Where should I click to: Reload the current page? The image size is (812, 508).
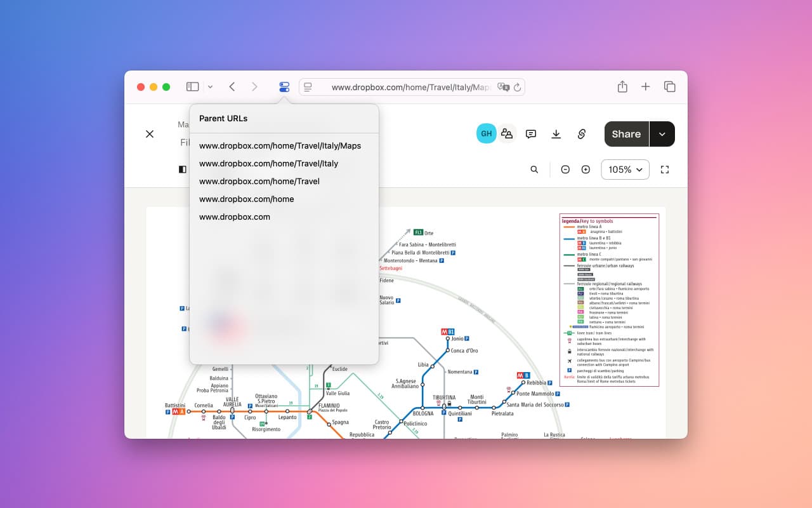pyautogui.click(x=517, y=87)
